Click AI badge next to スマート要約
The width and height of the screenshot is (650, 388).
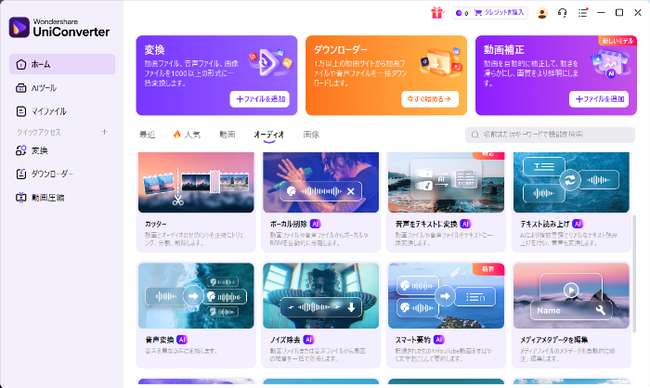click(x=439, y=340)
